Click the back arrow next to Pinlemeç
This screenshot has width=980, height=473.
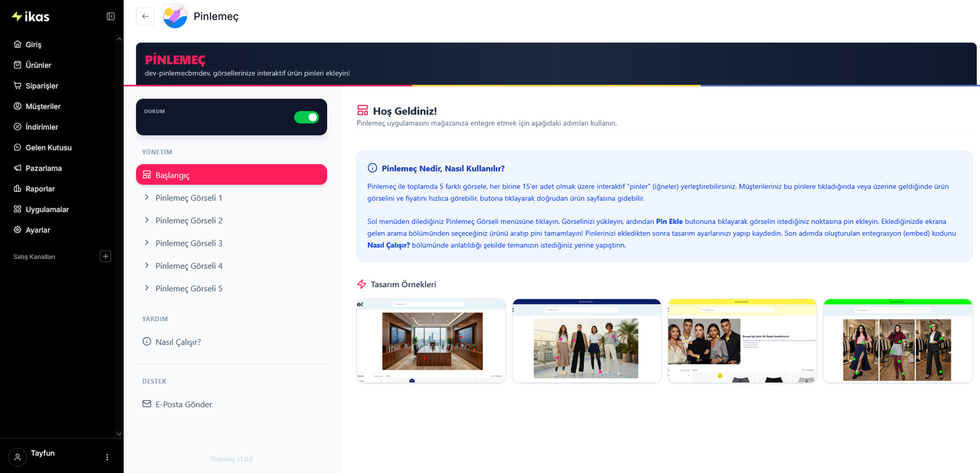coord(145,16)
